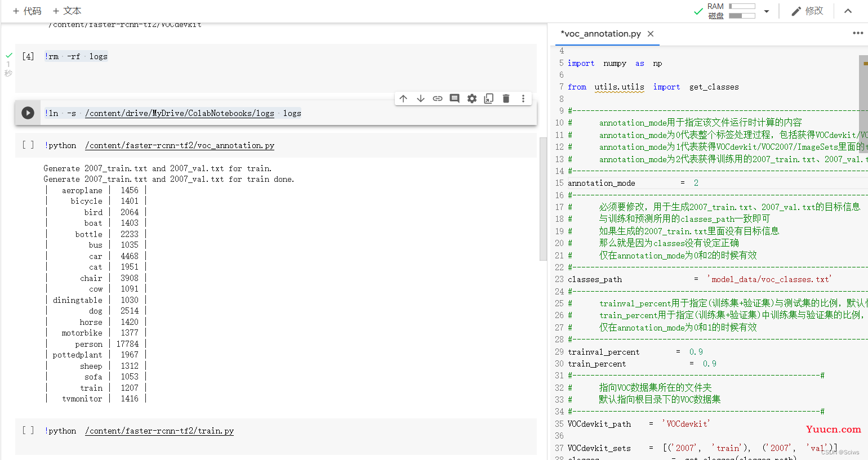This screenshot has height=460, width=868.
Task: Click utils.utils on line 7
Action: point(619,87)
